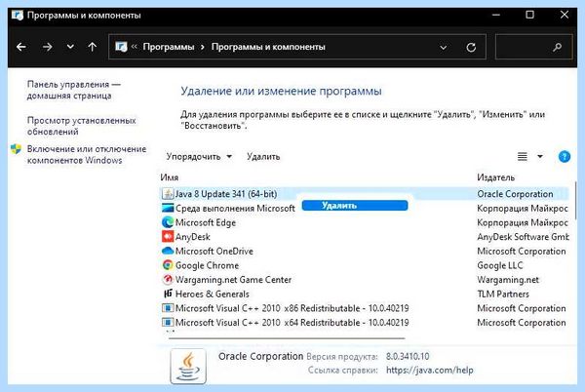Viewport: 585px width, 392px height.
Task: Select Visual C++ 2010 x64 Redistributable row
Action: point(292,323)
